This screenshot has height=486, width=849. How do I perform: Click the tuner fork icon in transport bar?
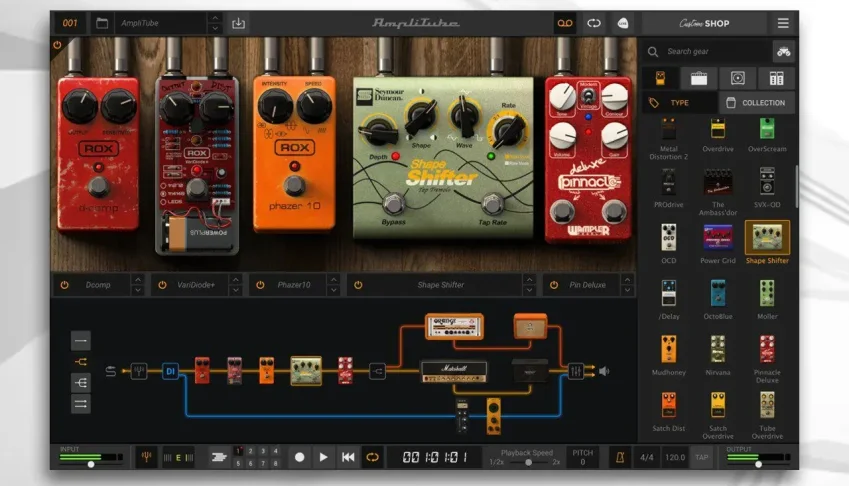[146, 457]
